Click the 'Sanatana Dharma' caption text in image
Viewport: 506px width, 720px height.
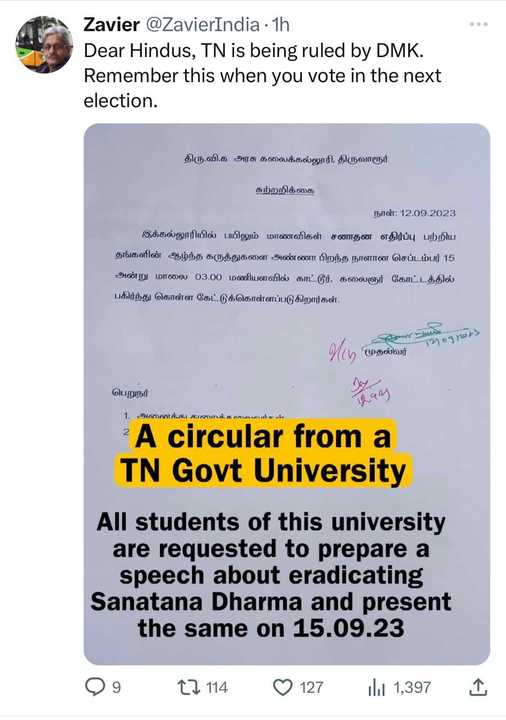point(197,602)
